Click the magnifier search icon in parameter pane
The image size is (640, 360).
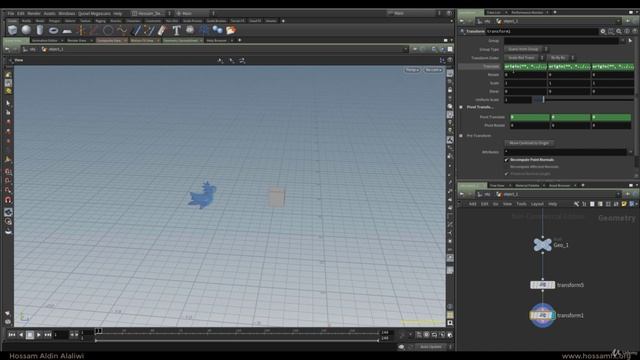[x=619, y=31]
